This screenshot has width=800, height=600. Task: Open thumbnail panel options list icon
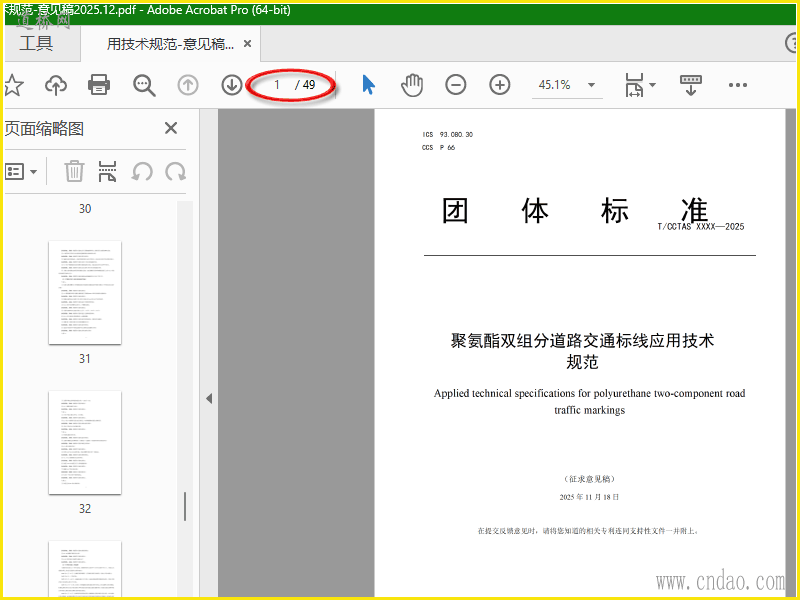[20, 171]
